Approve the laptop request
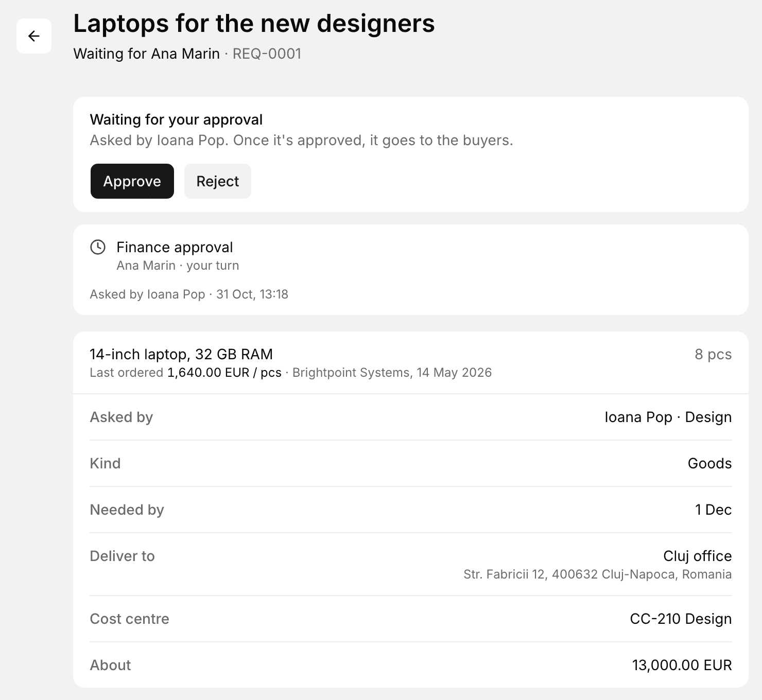 click(132, 181)
